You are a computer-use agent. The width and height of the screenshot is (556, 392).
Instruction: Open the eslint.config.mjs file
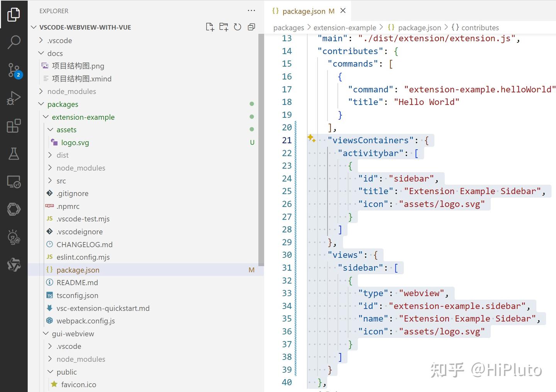(x=83, y=257)
